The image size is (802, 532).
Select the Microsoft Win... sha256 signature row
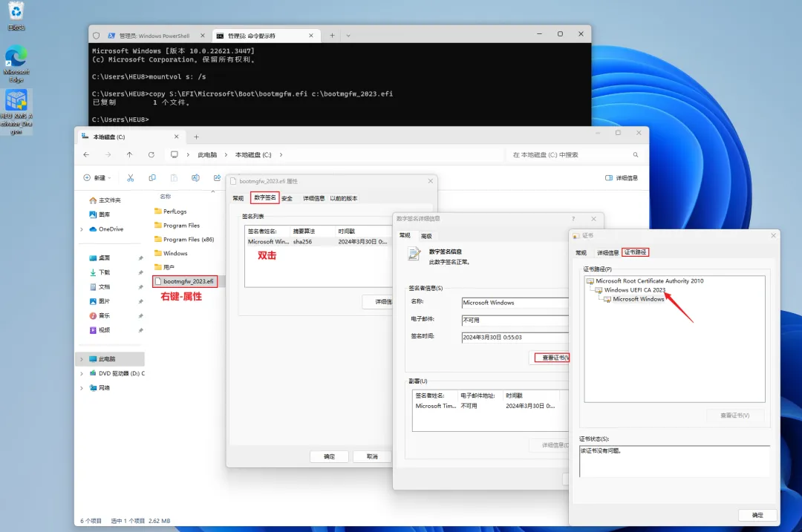tap(317, 242)
